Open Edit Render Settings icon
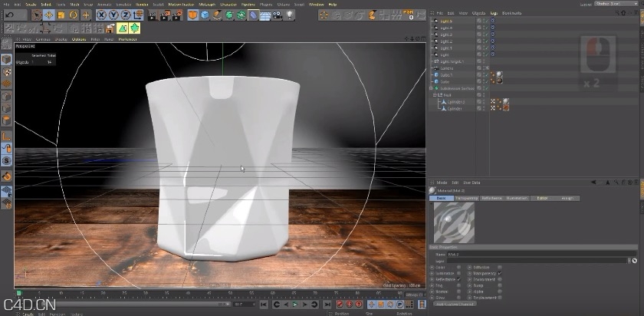 click(x=177, y=15)
